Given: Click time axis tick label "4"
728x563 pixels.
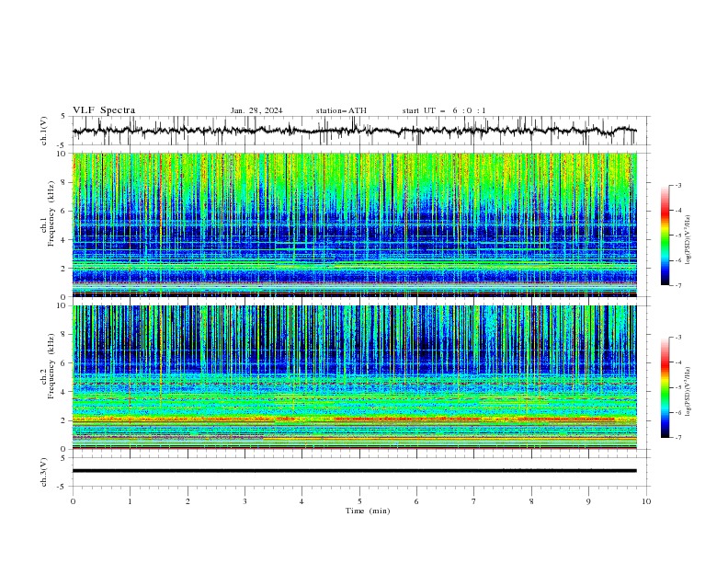Looking at the screenshot, I should click(301, 501).
